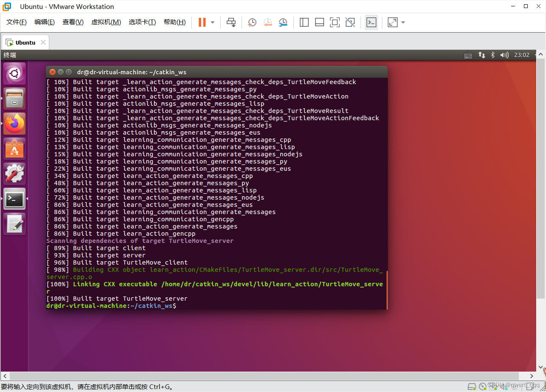
Task: Click left arrow of horizontal scrollbar
Action: click(5, 376)
